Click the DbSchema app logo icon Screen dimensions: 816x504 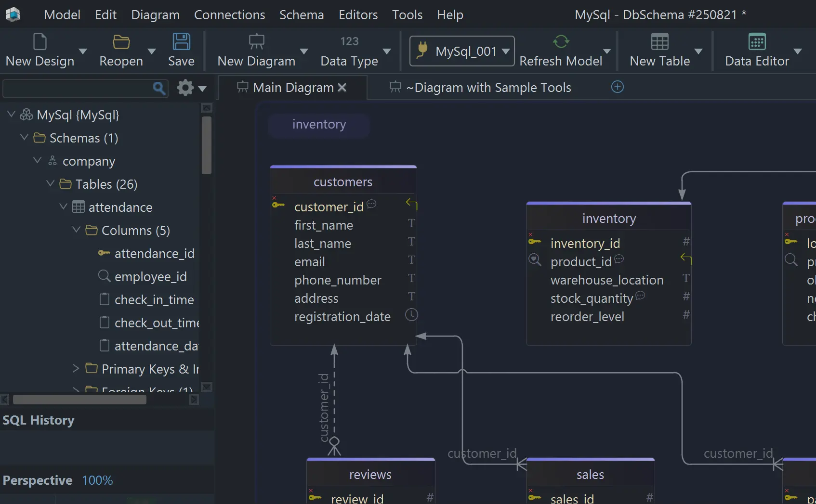pos(13,14)
